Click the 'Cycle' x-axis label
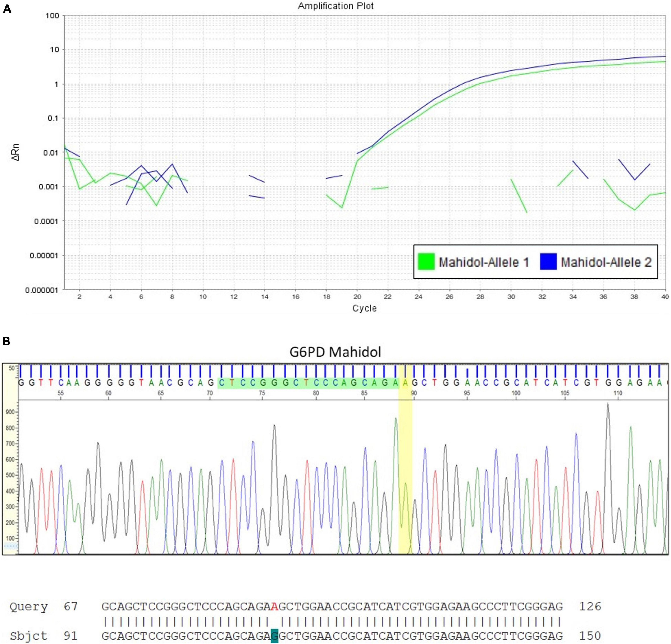Image resolution: width=671 pixels, height=644 pixels. click(365, 308)
